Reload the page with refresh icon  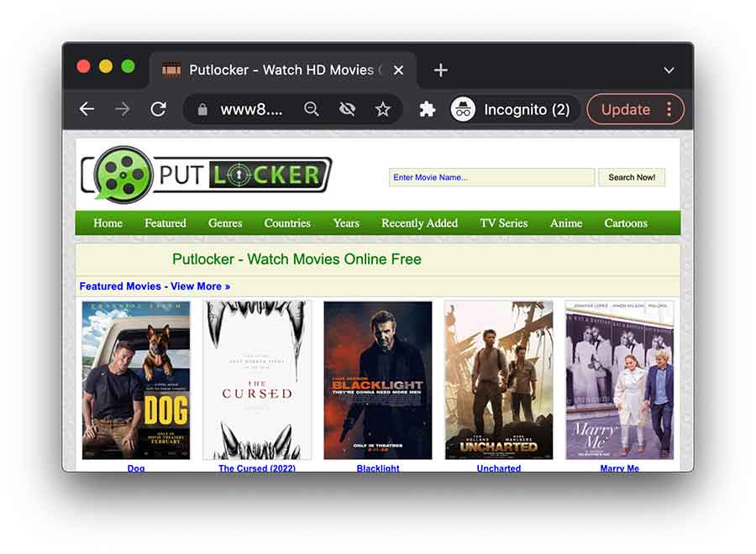pos(158,109)
